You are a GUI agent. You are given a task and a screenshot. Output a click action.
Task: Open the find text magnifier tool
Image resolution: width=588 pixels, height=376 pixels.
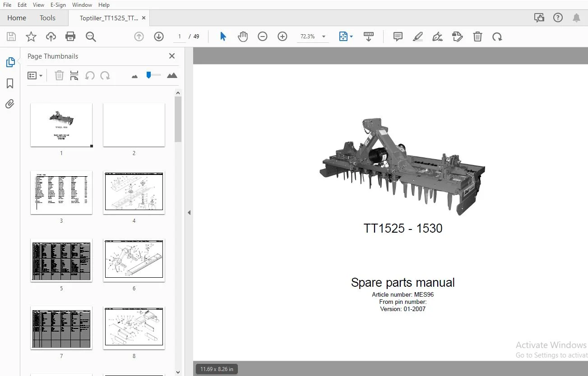point(91,37)
